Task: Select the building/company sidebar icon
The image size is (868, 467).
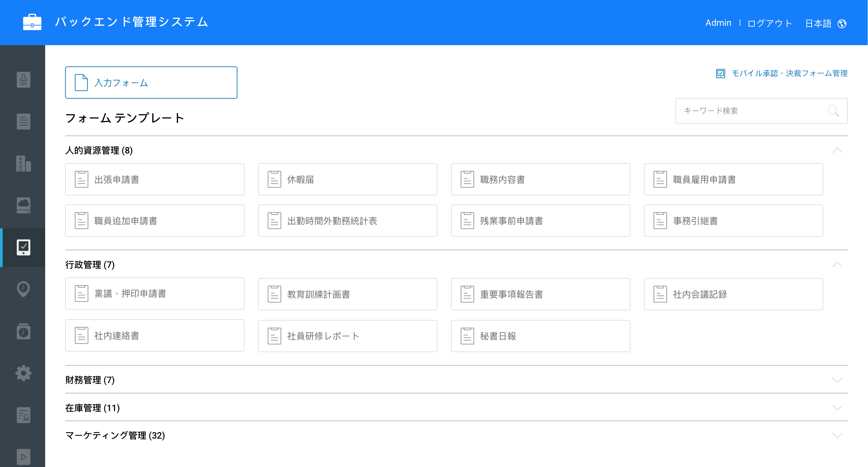Action: tap(23, 164)
